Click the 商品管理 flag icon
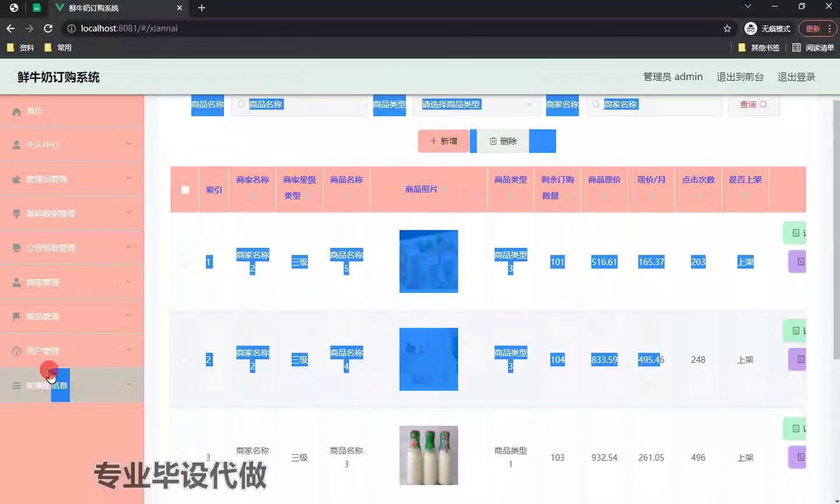Viewport: 840px width, 504px height. [x=16, y=317]
